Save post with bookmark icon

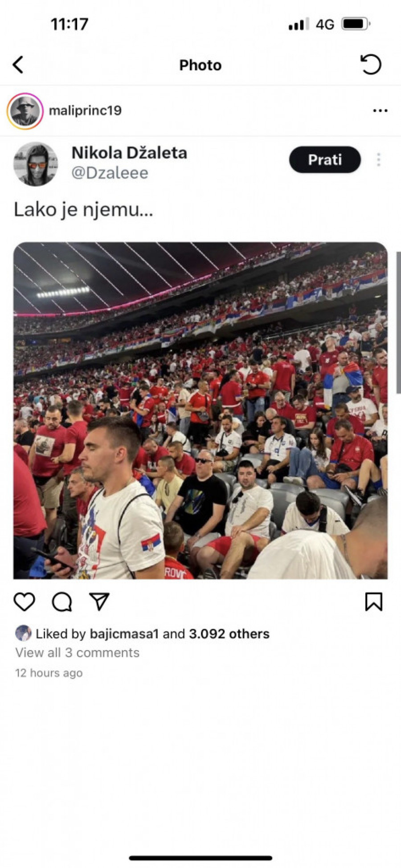tap(373, 602)
